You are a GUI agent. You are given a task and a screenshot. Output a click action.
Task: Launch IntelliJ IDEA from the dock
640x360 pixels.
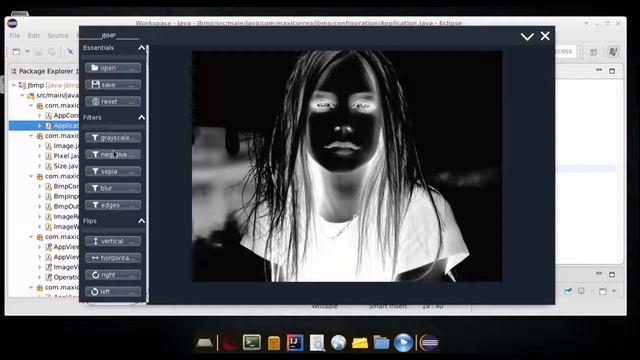tap(295, 342)
